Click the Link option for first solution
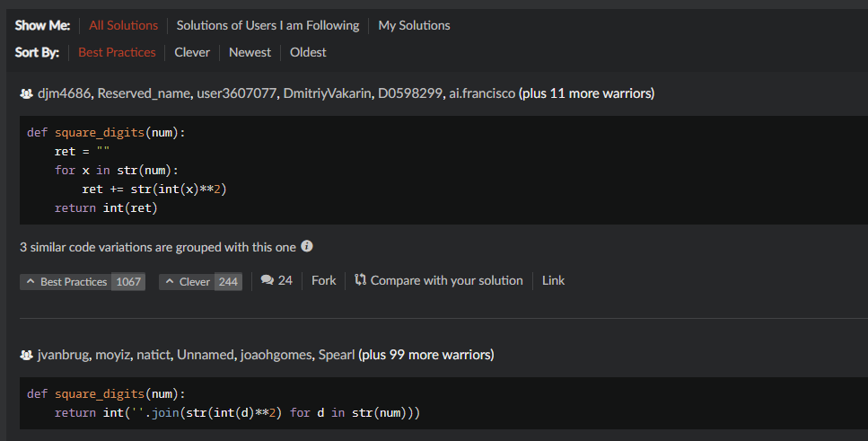Image resolution: width=868 pixels, height=441 pixels. [x=553, y=280]
